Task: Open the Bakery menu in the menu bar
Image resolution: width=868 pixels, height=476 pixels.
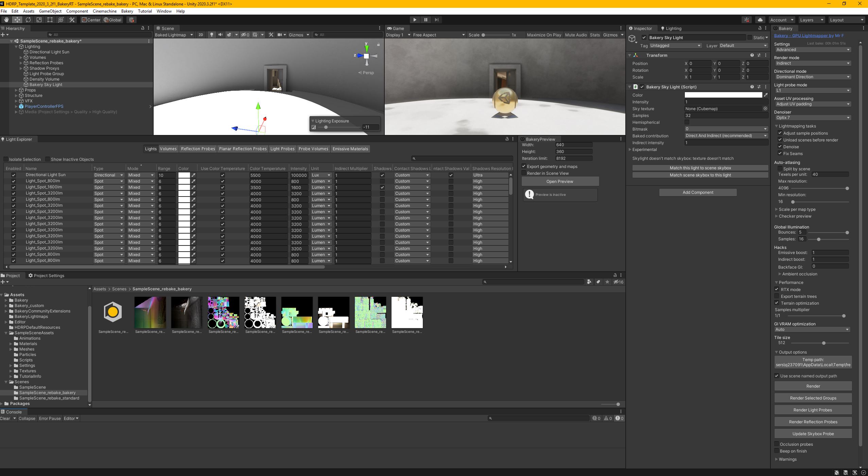Action: (127, 11)
